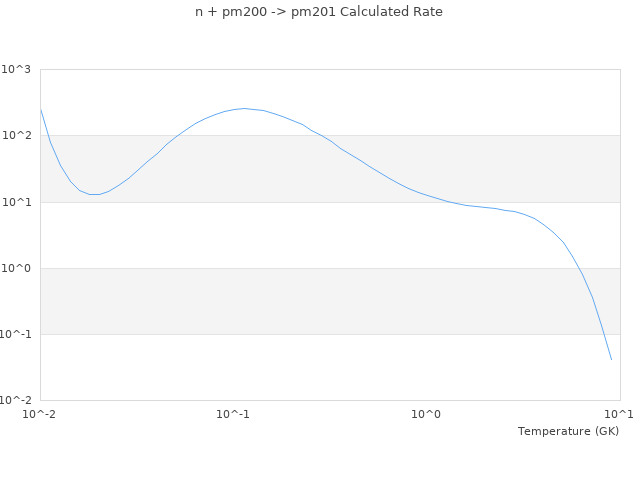The height and width of the screenshot is (480, 640).
Task: Select the 10^-1 x-axis tick label
Action: [233, 414]
